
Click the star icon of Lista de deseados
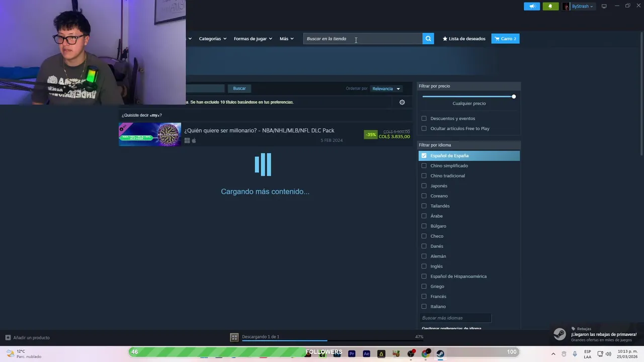pyautogui.click(x=445, y=39)
